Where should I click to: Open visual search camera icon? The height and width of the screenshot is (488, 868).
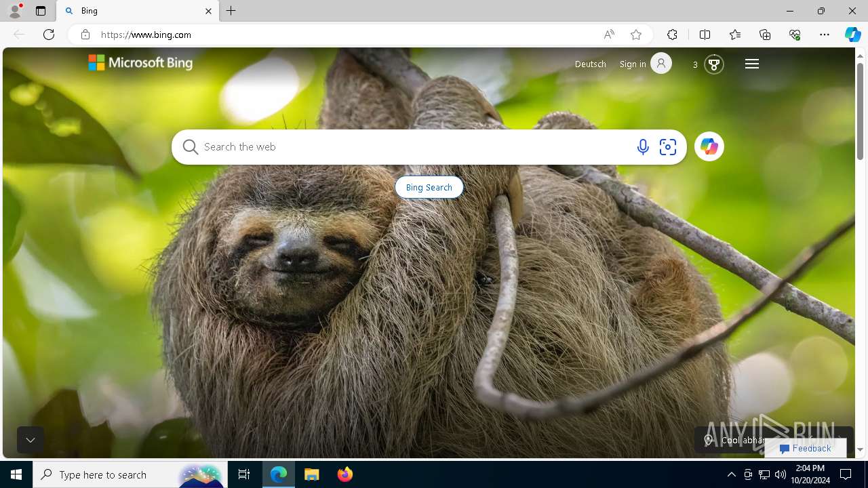[668, 147]
